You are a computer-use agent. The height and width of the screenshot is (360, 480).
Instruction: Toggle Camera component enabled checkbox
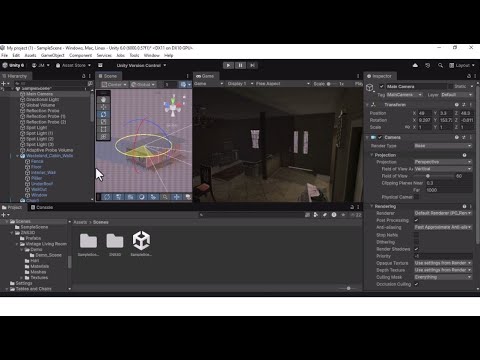point(380,137)
